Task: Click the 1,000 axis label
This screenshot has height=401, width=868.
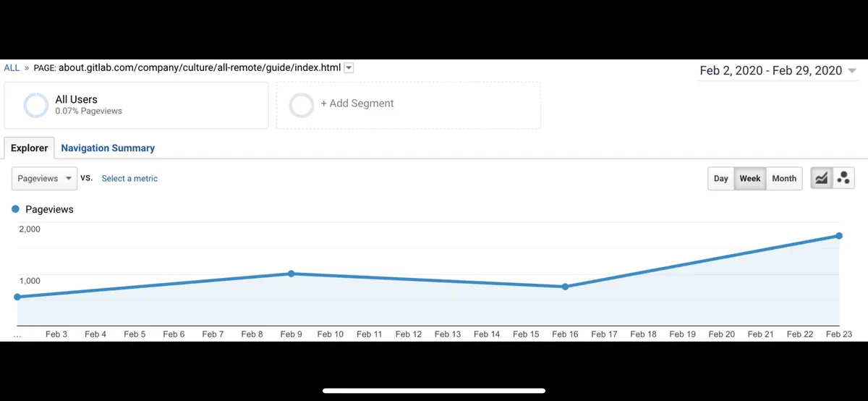Action: [x=30, y=281]
